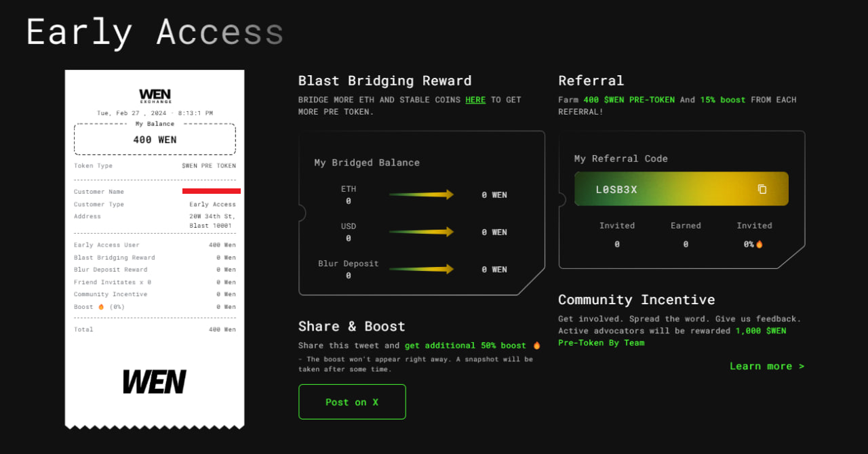Image resolution: width=868 pixels, height=454 pixels.
Task: Click the Blur Deposit balance label
Action: tap(349, 264)
